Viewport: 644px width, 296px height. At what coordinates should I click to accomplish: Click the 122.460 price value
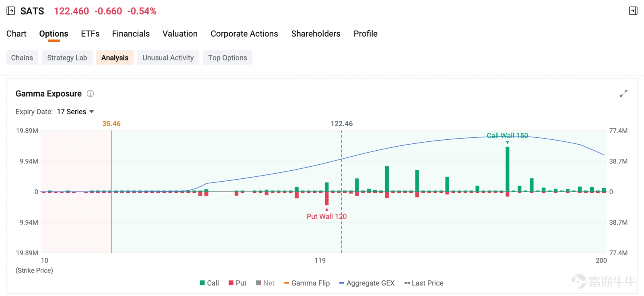(71, 11)
